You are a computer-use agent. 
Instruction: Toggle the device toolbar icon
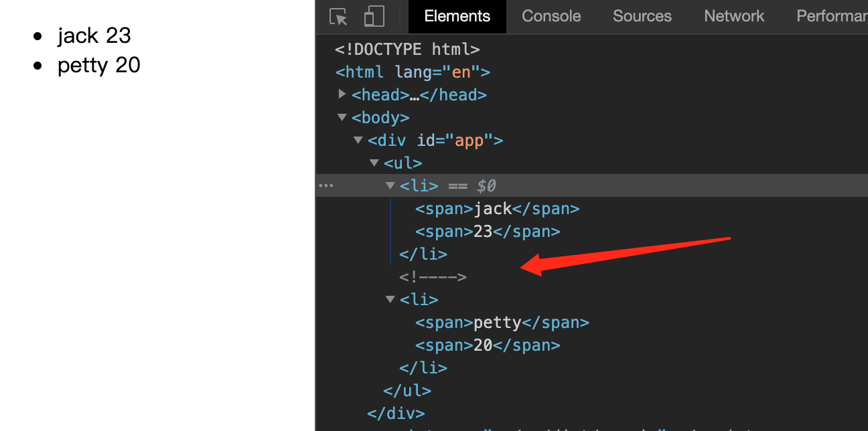coord(374,17)
